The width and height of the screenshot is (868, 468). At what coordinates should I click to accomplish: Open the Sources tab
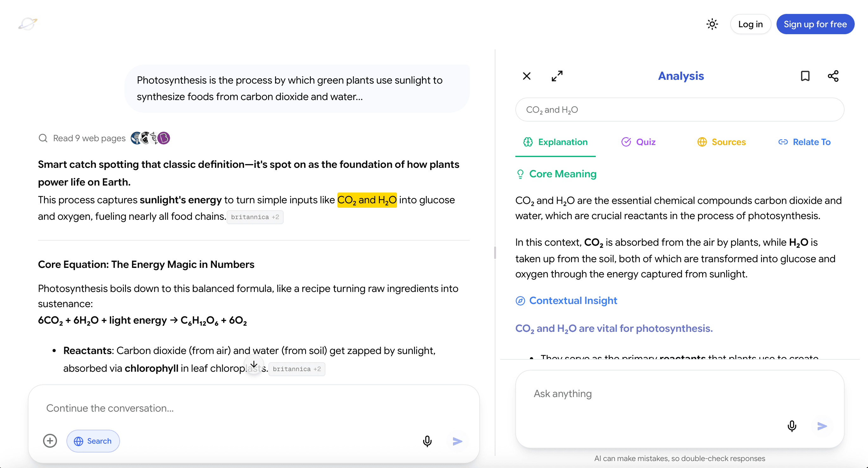tap(721, 142)
